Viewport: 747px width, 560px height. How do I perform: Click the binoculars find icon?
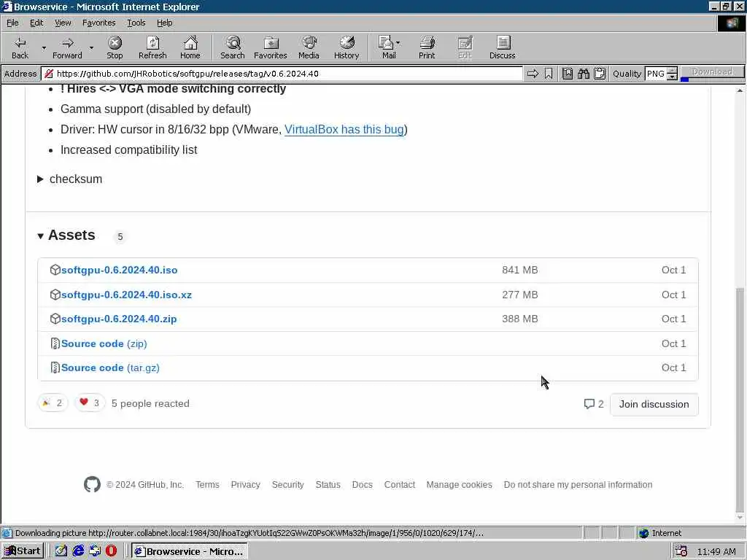tap(583, 74)
